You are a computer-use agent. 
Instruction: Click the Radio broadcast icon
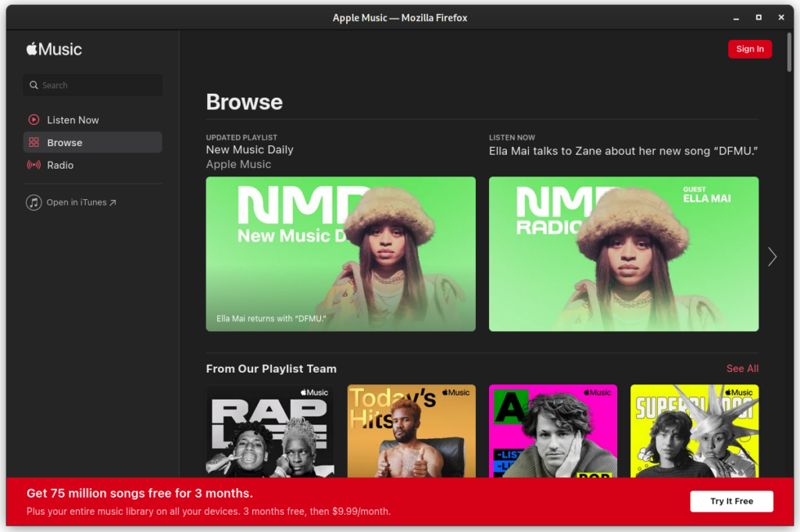point(34,165)
